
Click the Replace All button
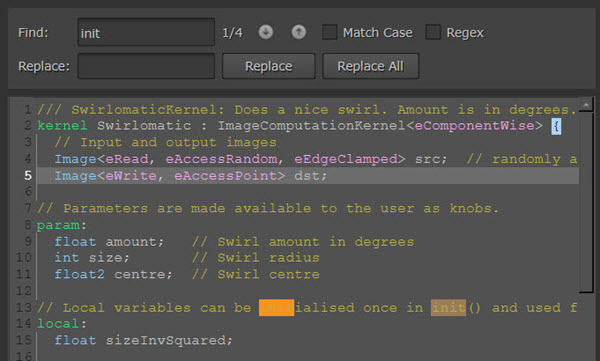pos(370,66)
